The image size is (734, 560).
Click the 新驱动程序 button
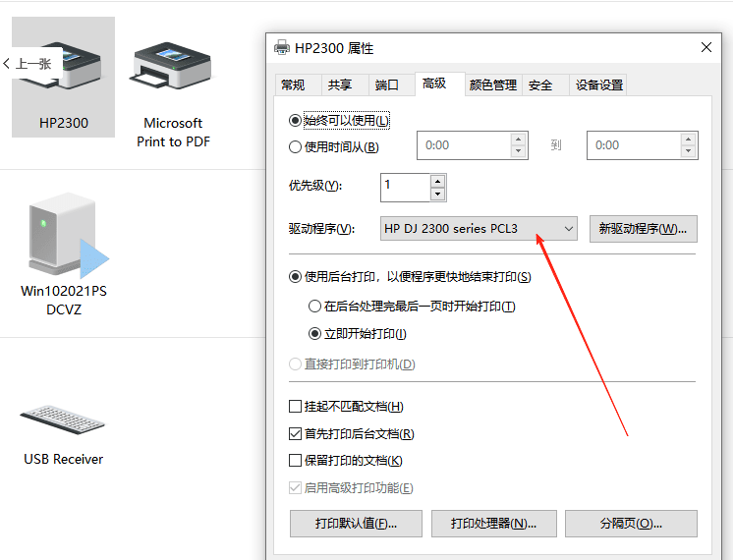point(644,229)
